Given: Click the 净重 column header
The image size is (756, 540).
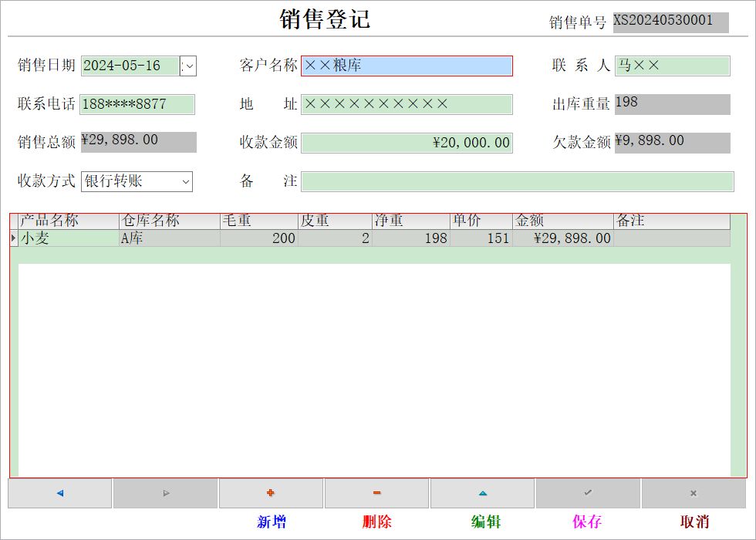Looking at the screenshot, I should point(411,221).
